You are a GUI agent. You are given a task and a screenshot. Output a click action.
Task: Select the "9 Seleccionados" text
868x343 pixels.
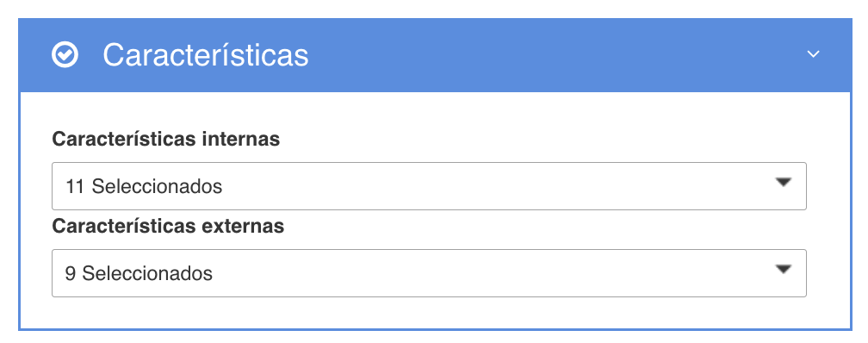(139, 274)
